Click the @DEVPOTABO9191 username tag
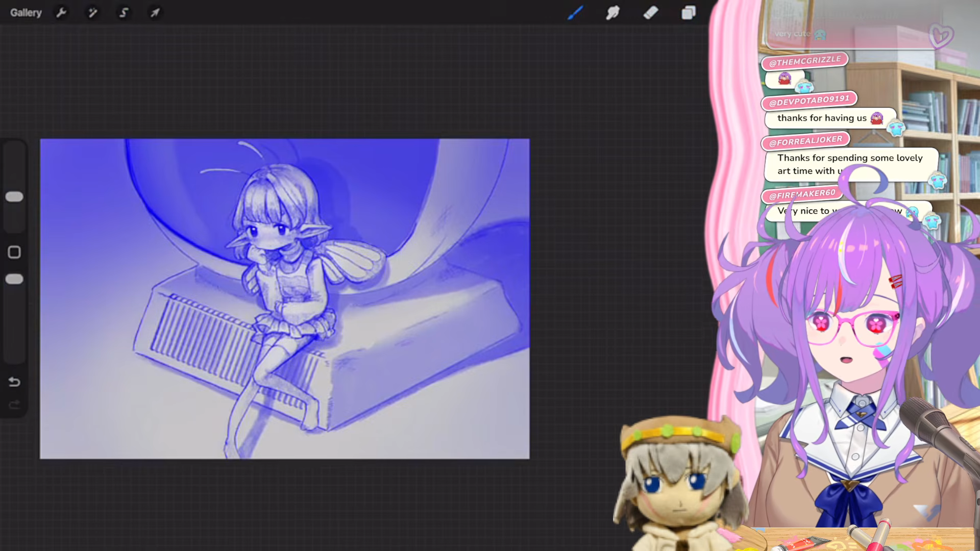Viewport: 980px width, 551px height. pos(809,101)
